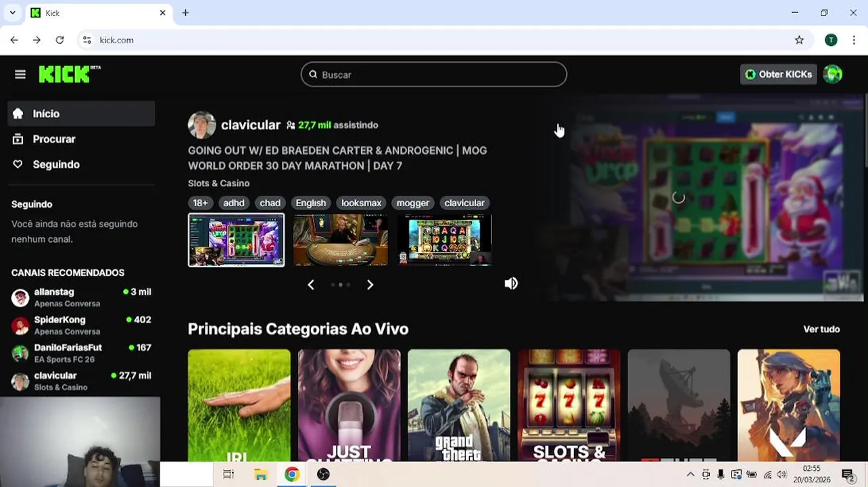Screen dimensions: 868x487
Task: Open OBS Studio from taskbar
Action: [323, 475]
